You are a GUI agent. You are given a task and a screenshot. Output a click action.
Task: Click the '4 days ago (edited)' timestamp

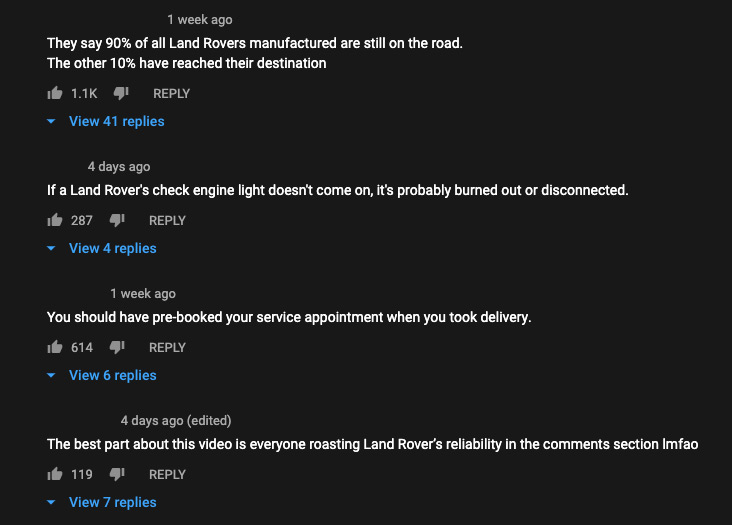coord(176,420)
